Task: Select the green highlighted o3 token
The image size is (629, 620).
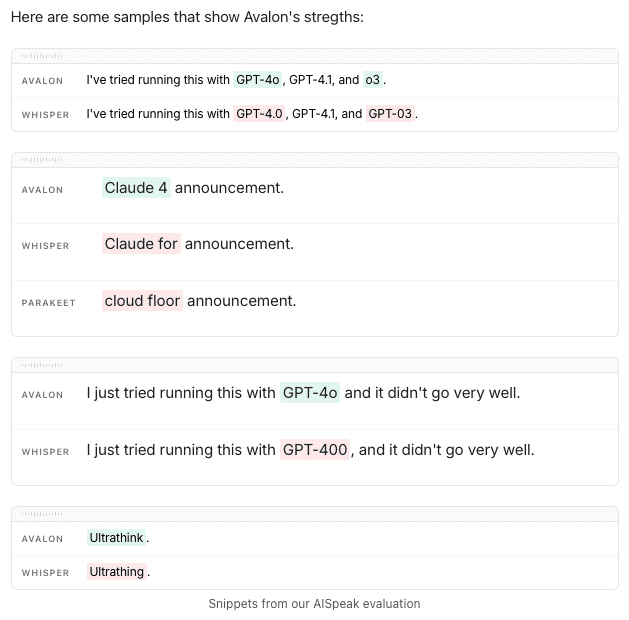Action: click(x=373, y=80)
